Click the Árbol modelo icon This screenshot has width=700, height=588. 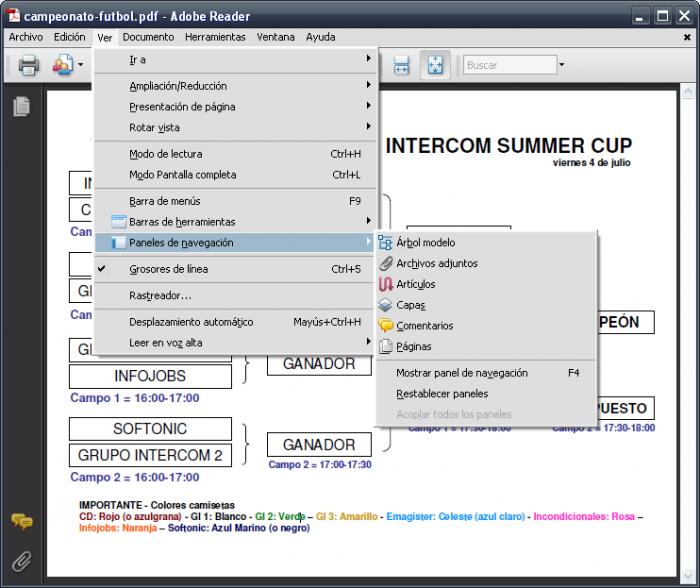(x=385, y=242)
